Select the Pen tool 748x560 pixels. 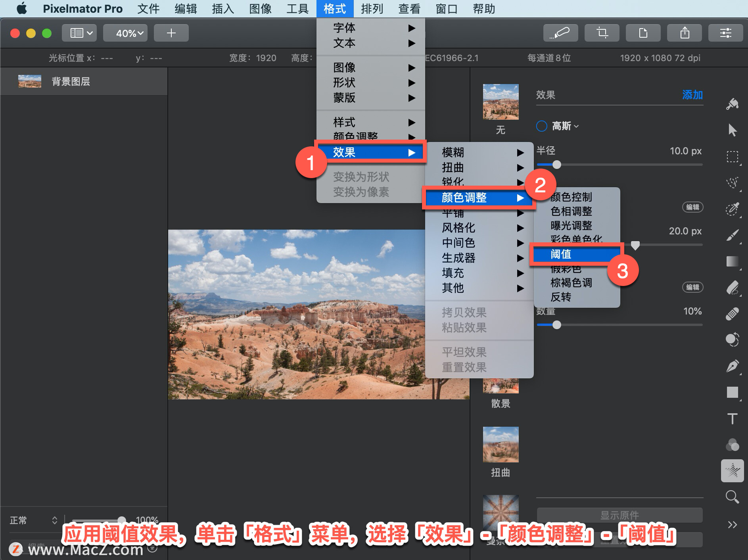[x=732, y=366]
